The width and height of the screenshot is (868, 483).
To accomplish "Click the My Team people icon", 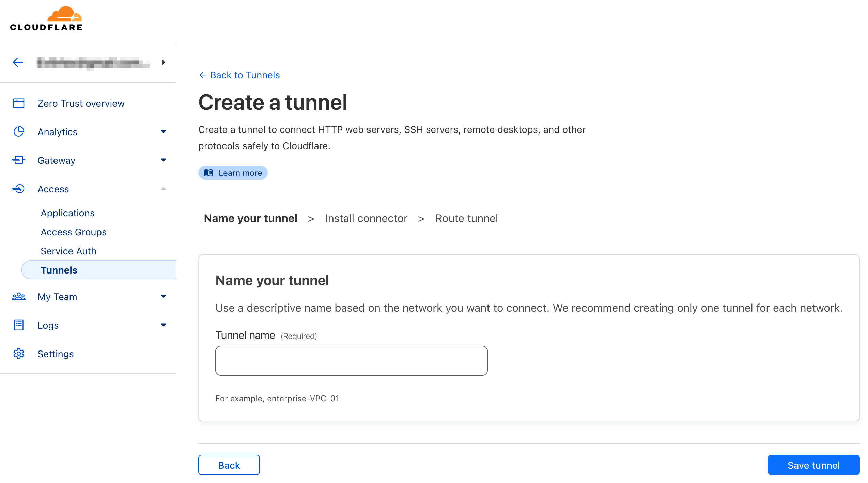I will 19,297.
